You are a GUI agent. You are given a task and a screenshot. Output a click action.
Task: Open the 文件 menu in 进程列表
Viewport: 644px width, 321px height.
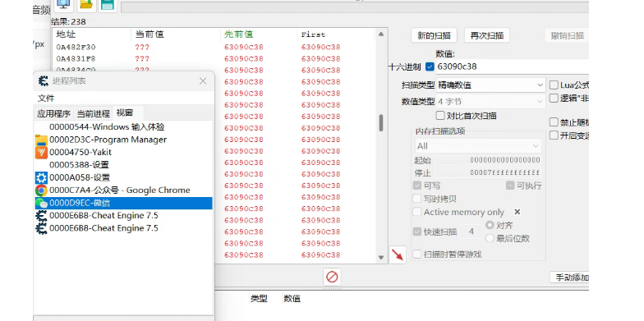[x=46, y=99]
